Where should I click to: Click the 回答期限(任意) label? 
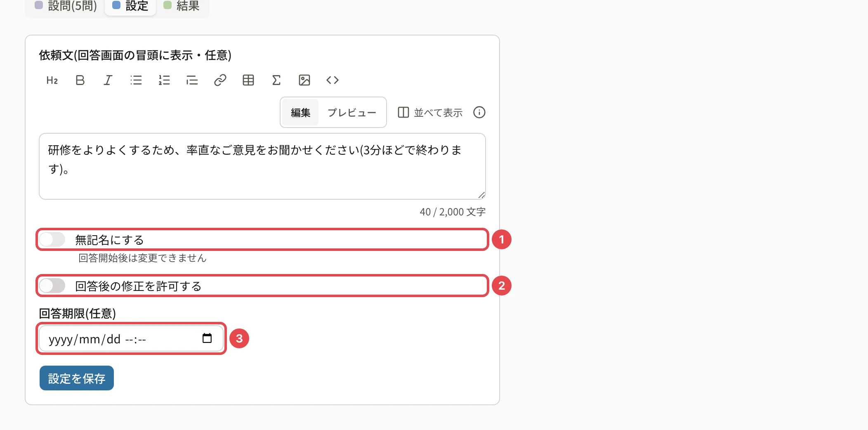77,314
